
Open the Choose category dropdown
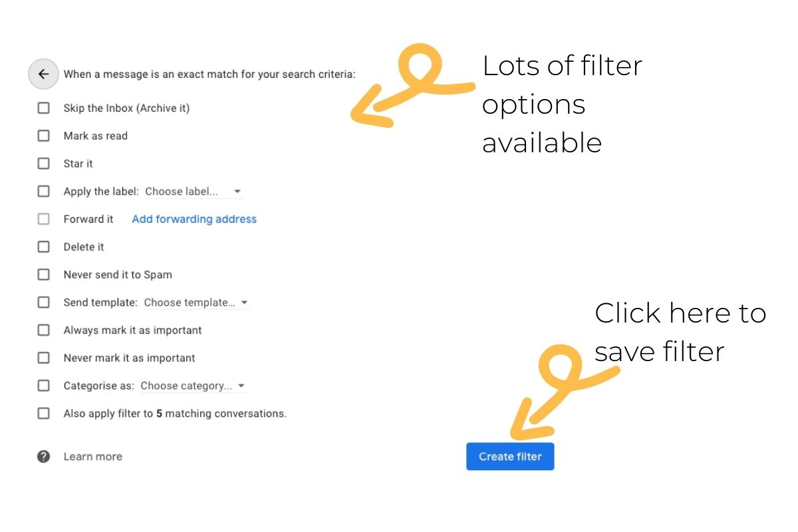click(x=194, y=385)
